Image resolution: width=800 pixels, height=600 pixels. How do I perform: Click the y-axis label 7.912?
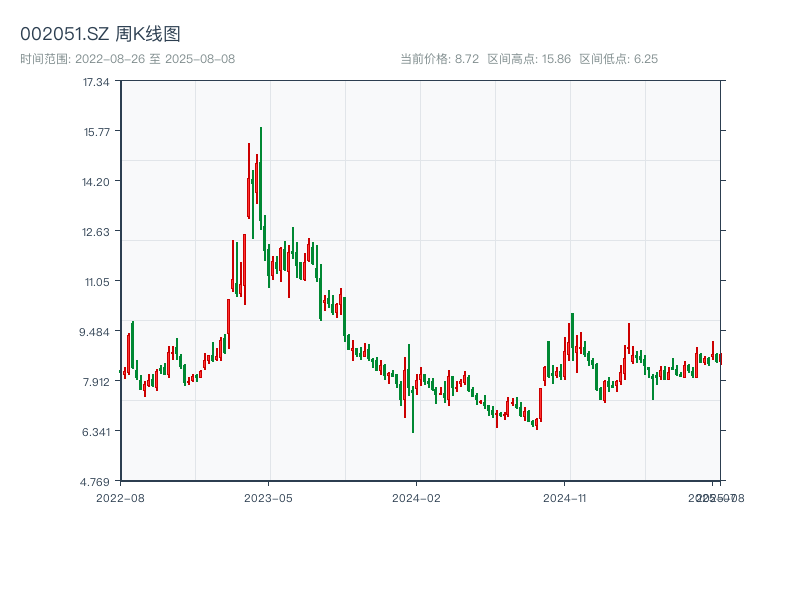tap(96, 382)
